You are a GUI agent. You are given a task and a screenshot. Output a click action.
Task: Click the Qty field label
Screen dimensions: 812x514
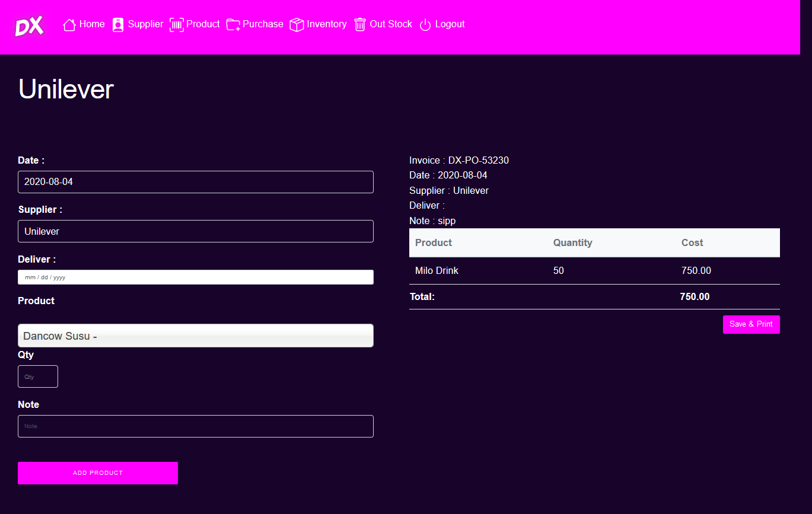(26, 355)
